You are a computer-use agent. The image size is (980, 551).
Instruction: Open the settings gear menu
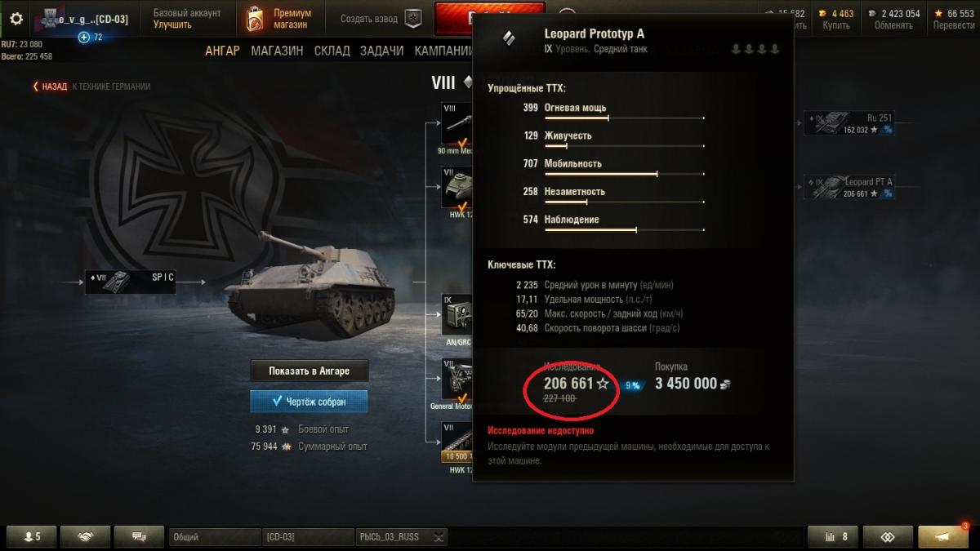point(16,18)
